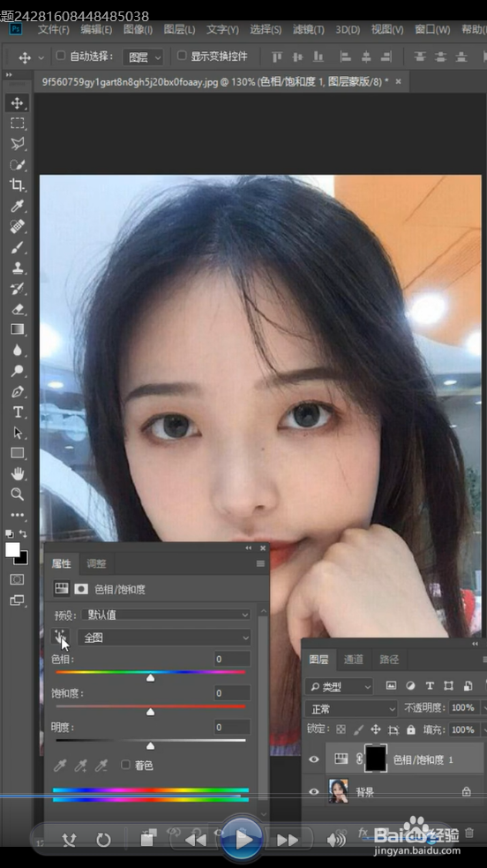Play the video with the Play button
The width and height of the screenshot is (487, 868).
[x=242, y=839]
